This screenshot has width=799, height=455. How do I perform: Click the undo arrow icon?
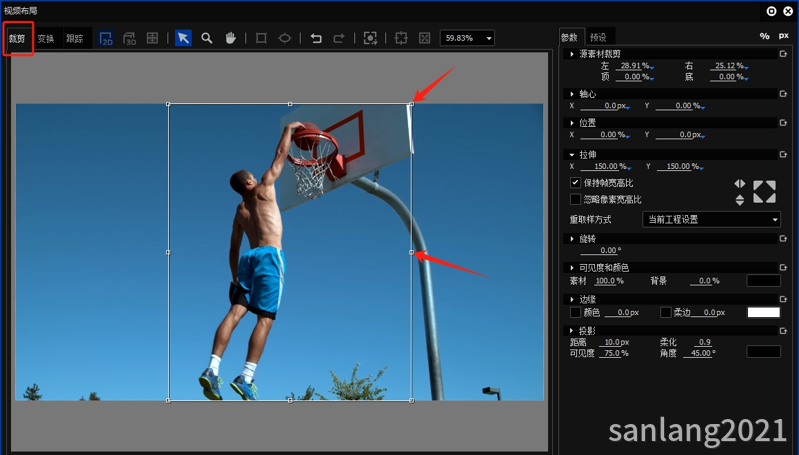pyautogui.click(x=316, y=38)
